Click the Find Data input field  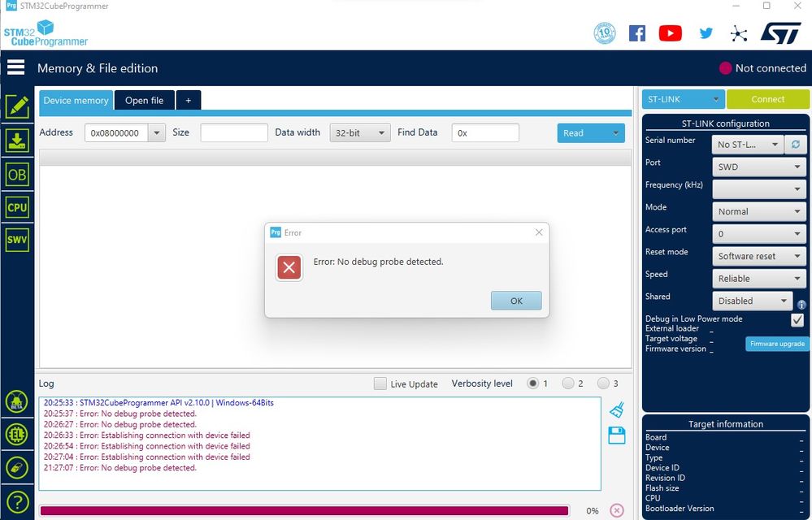coord(485,133)
